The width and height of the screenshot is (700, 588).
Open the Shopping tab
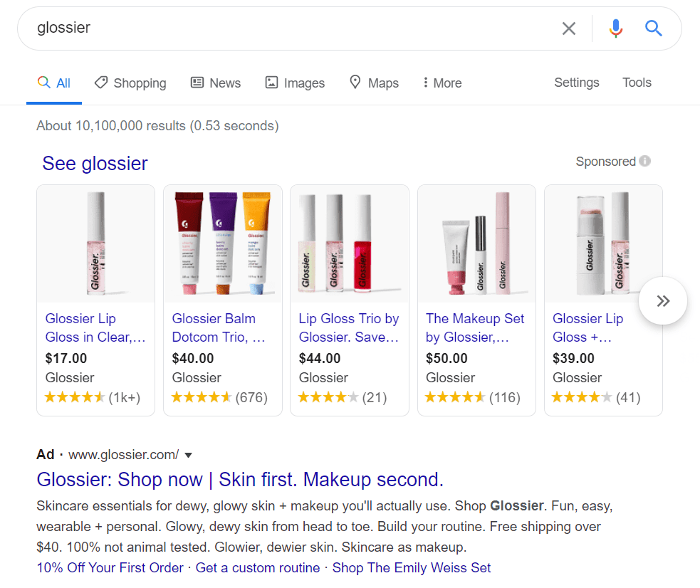[130, 83]
